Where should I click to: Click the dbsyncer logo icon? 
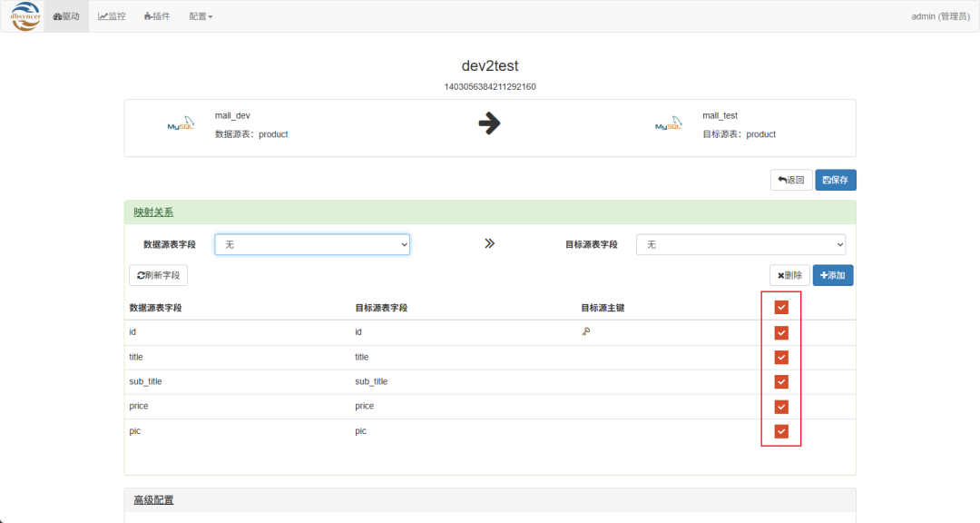pyautogui.click(x=25, y=16)
